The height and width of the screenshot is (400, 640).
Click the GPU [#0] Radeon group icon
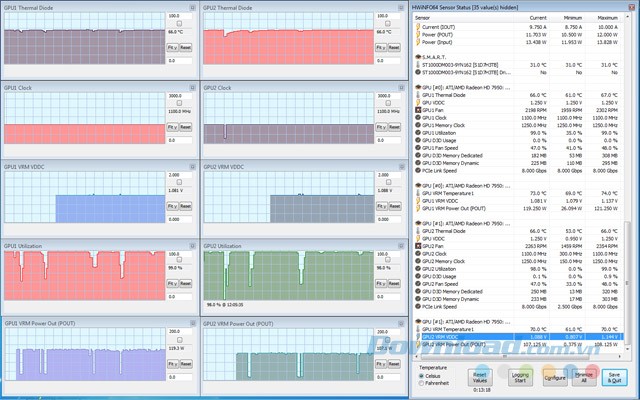tap(416, 86)
